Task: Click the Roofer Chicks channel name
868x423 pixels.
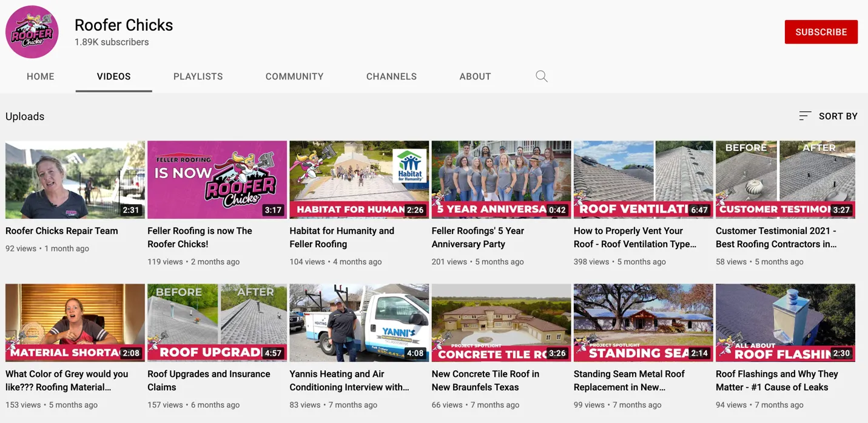Action: tap(124, 25)
